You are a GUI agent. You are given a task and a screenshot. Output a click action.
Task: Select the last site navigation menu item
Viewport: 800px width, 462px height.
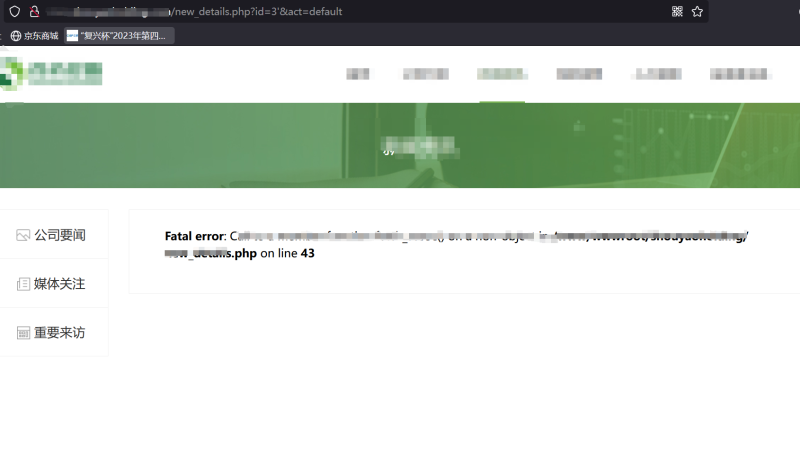740,74
